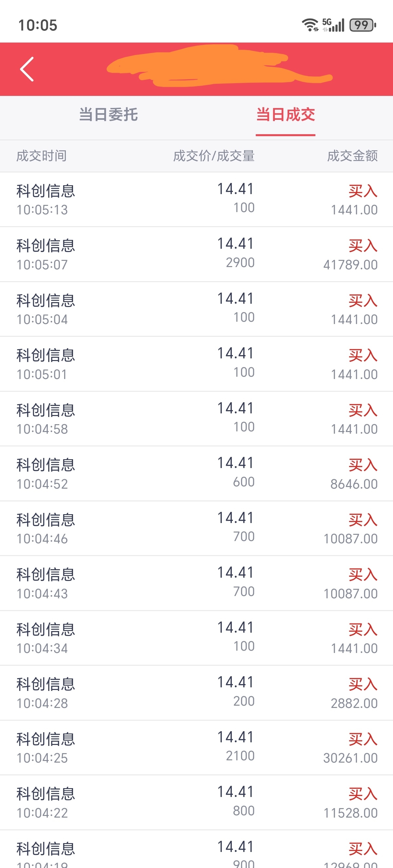This screenshot has height=868, width=393.
Task: Tap the 5G signal strength icon
Action: [333, 25]
